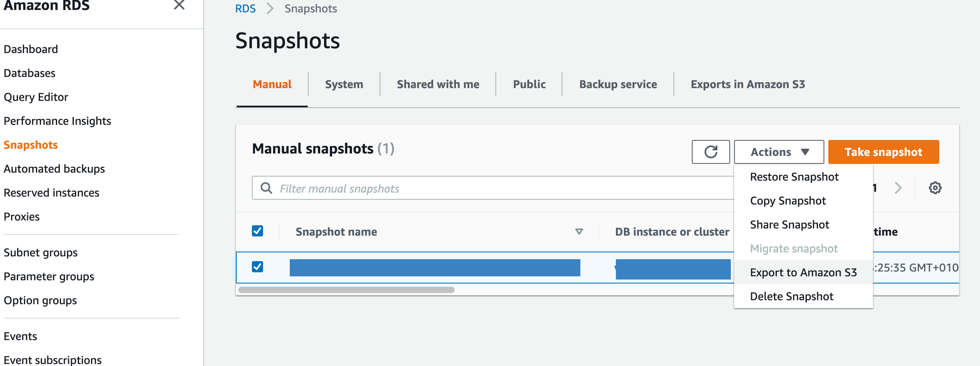Open the Exports in Amazon S3 tab
Image resolution: width=980 pixels, height=366 pixels.
(748, 84)
